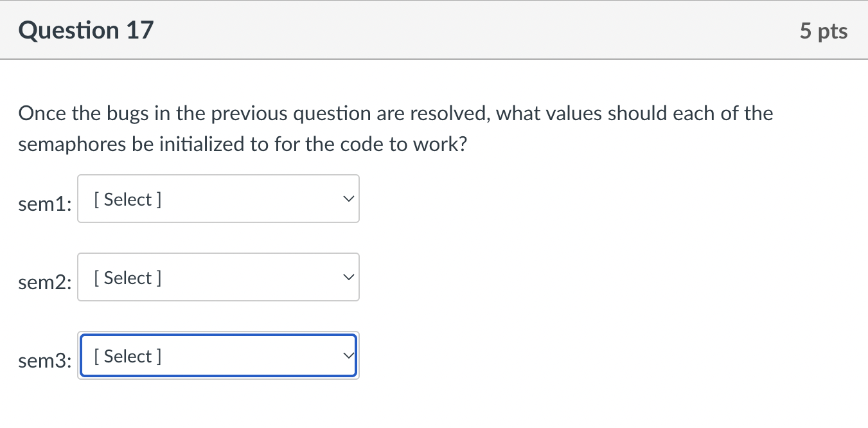Viewport: 868px width, 428px height.
Task: Click the [ Select ] text in the sem2 box
Action: [127, 277]
